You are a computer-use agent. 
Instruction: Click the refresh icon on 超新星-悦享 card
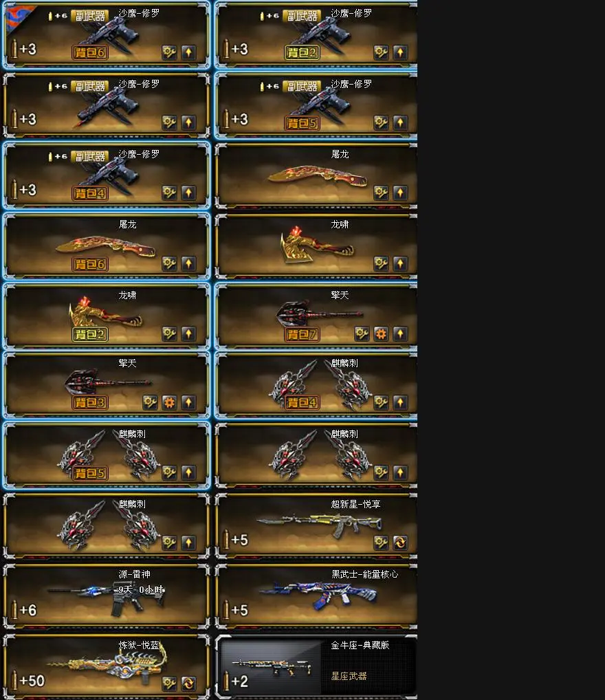[400, 543]
